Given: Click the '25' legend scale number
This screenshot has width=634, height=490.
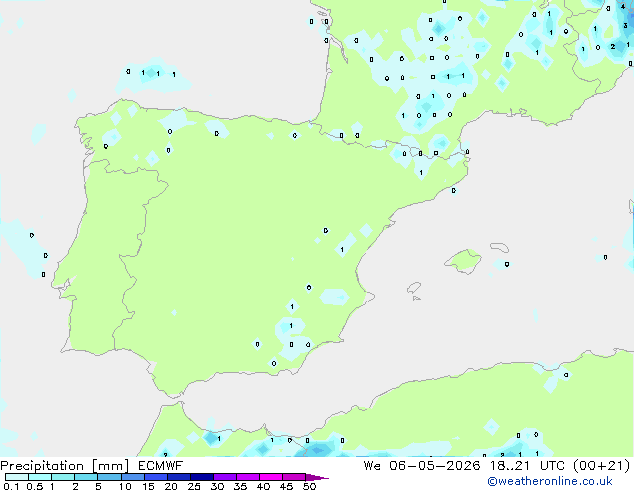Looking at the screenshot, I should [194, 486].
